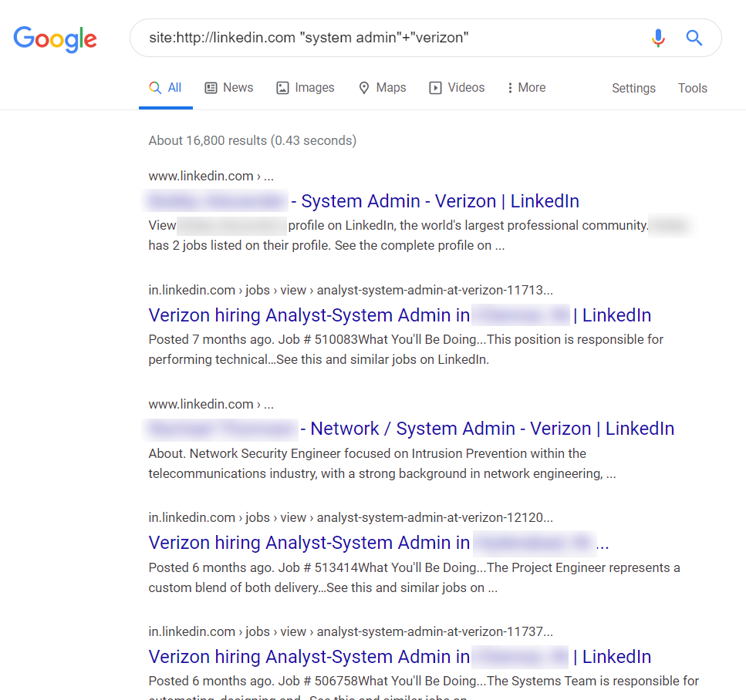Image resolution: width=746 pixels, height=700 pixels.
Task: Click the News tab newspaper icon
Action: click(x=211, y=88)
